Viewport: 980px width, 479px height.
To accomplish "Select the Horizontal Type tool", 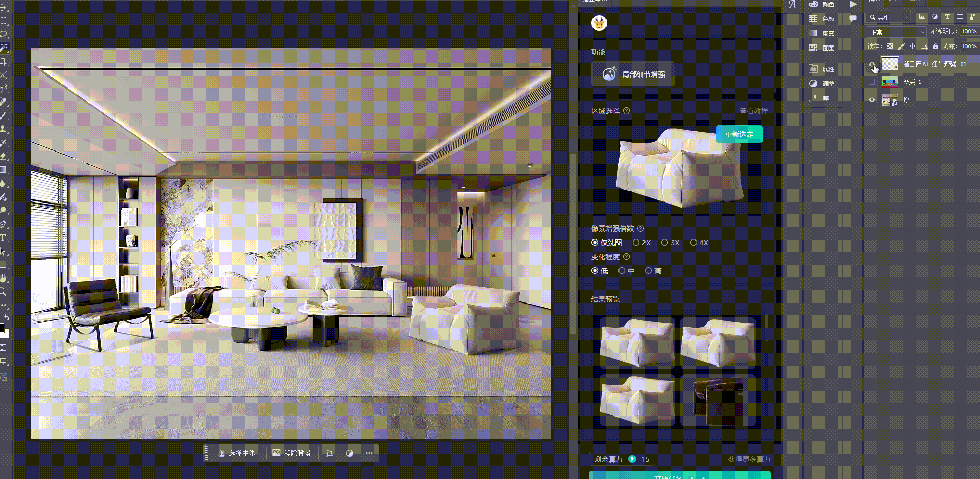I will click(x=3, y=237).
